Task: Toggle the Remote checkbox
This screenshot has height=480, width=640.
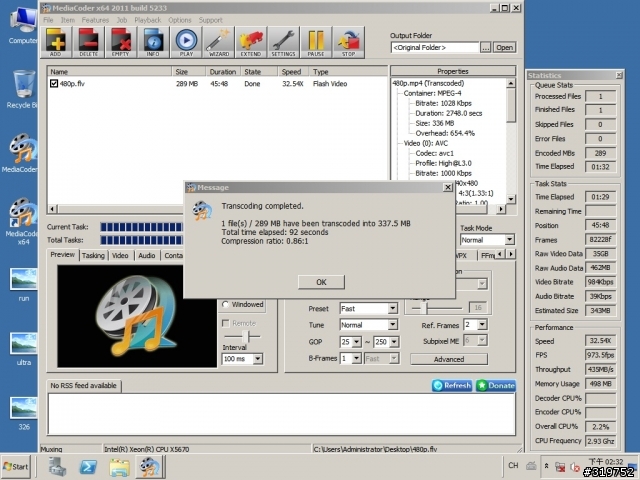Action: 225,323
